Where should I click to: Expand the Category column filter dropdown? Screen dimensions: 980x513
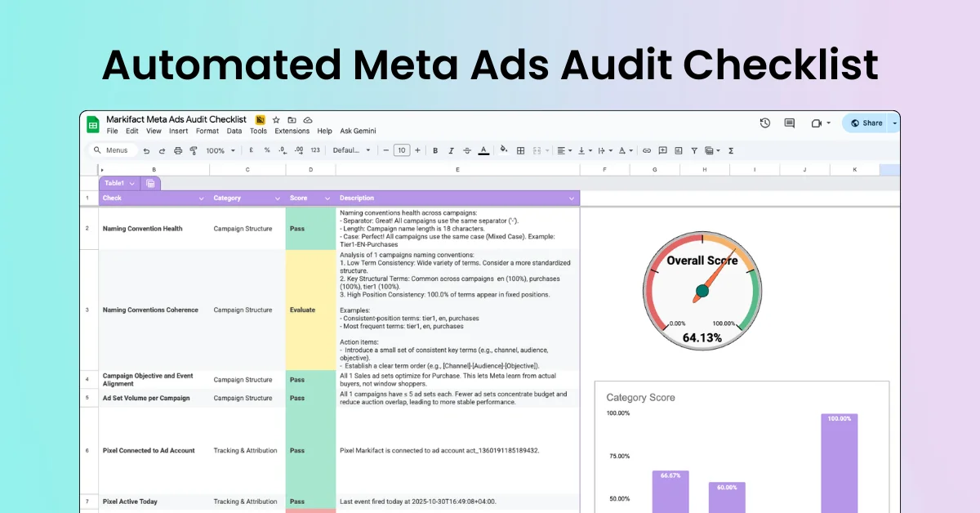click(278, 198)
